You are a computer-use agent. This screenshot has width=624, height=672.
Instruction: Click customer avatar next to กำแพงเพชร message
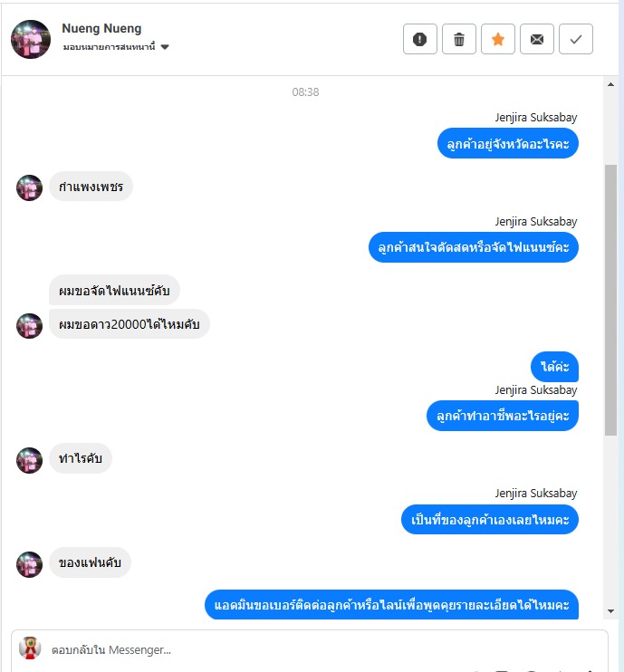(x=29, y=187)
